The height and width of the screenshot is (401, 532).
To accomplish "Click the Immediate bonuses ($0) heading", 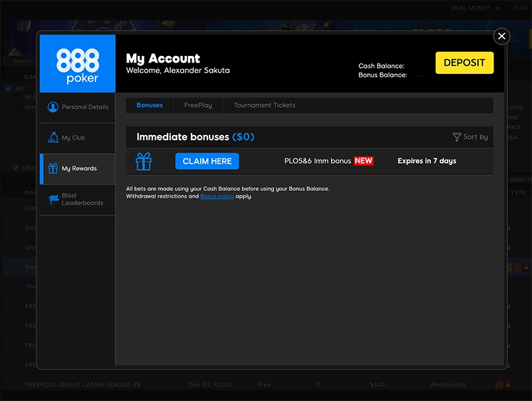I will [195, 137].
